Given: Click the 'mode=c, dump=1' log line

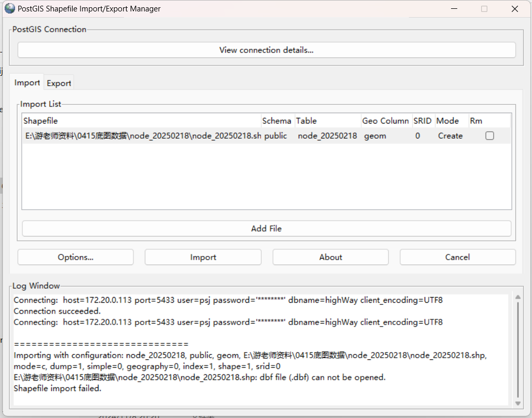Looking at the screenshot, I should tap(147, 367).
